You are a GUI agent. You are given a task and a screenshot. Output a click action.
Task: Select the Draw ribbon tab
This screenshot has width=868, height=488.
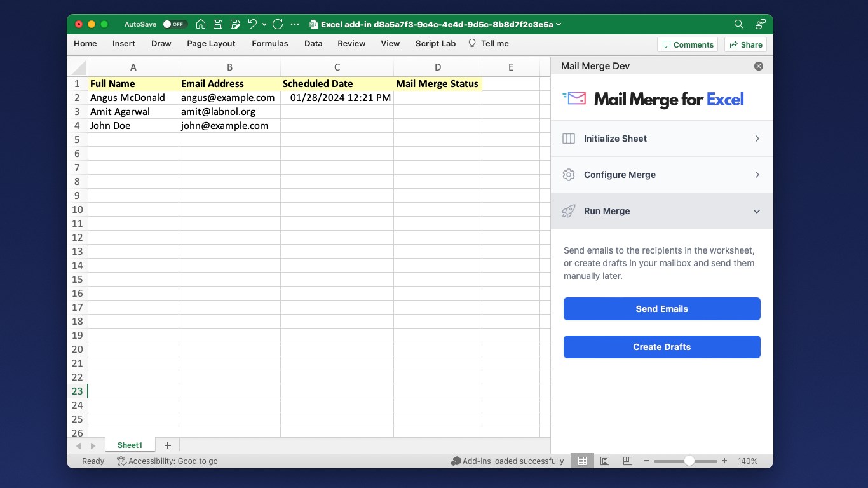tap(161, 44)
